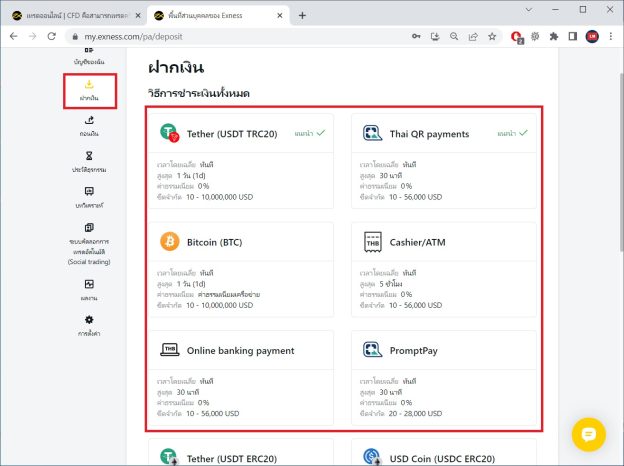Open the Analytics (บทวิเคราะห์) sidebar icon
The height and width of the screenshot is (466, 624).
click(89, 197)
